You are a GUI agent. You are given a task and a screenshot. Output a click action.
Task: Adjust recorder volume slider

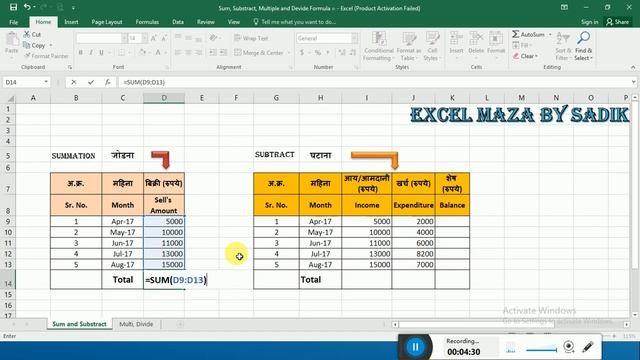tap(541, 349)
